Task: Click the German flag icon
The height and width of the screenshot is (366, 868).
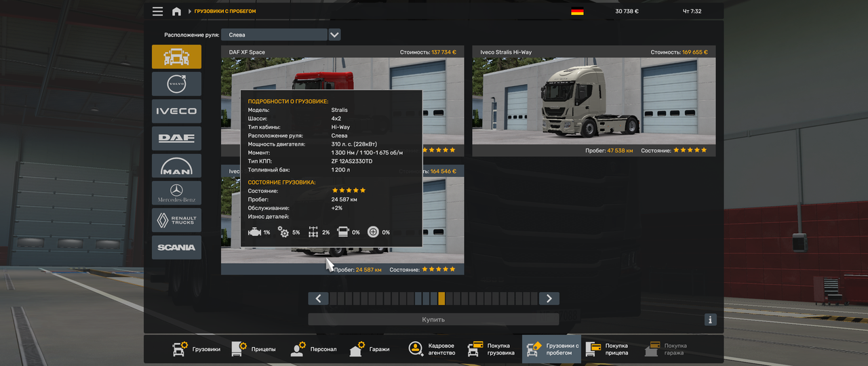Action: [x=577, y=12]
